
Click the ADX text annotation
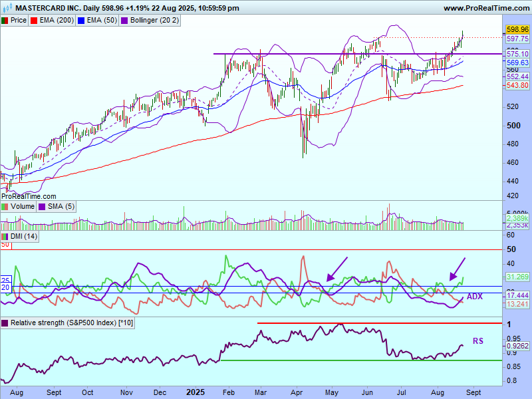point(475,297)
